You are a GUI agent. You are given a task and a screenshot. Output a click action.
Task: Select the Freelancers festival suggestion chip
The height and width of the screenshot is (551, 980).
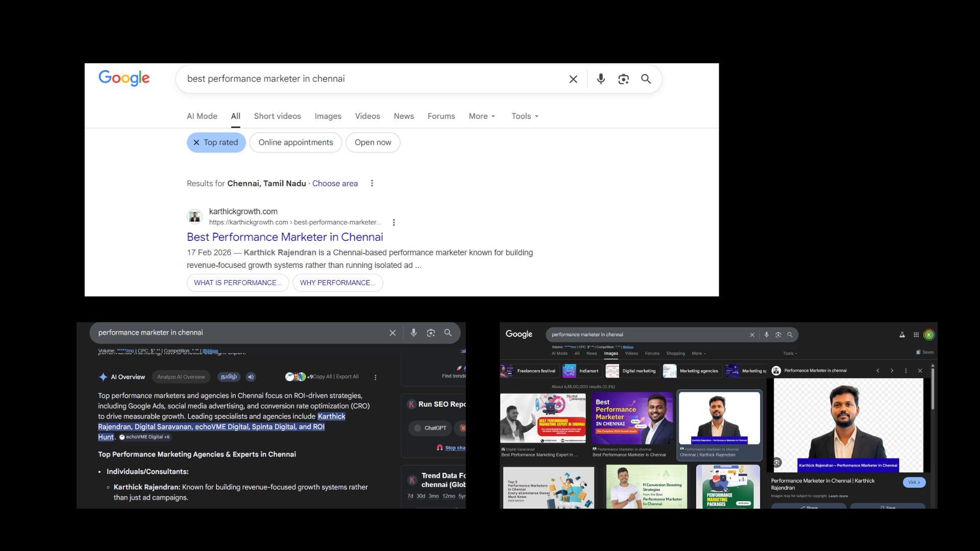529,371
